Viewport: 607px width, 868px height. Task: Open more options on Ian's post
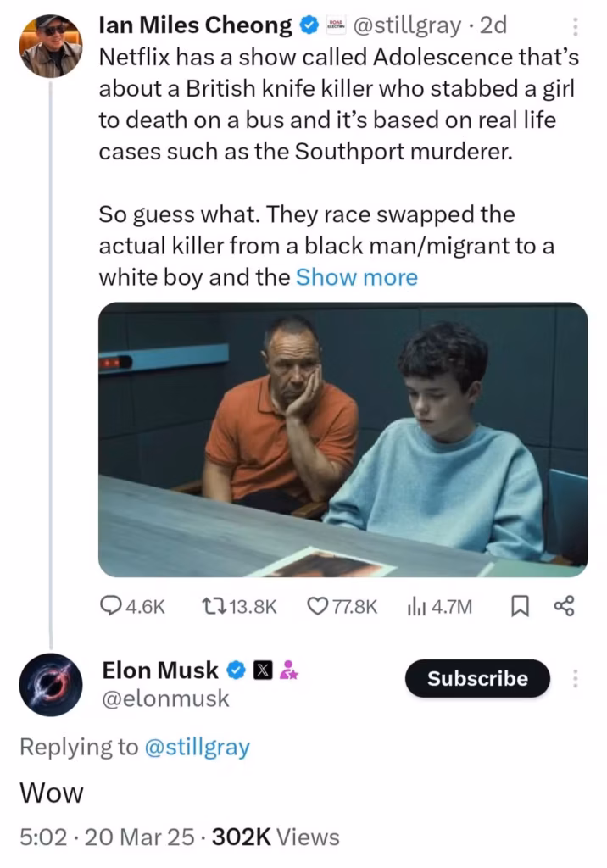(x=575, y=26)
